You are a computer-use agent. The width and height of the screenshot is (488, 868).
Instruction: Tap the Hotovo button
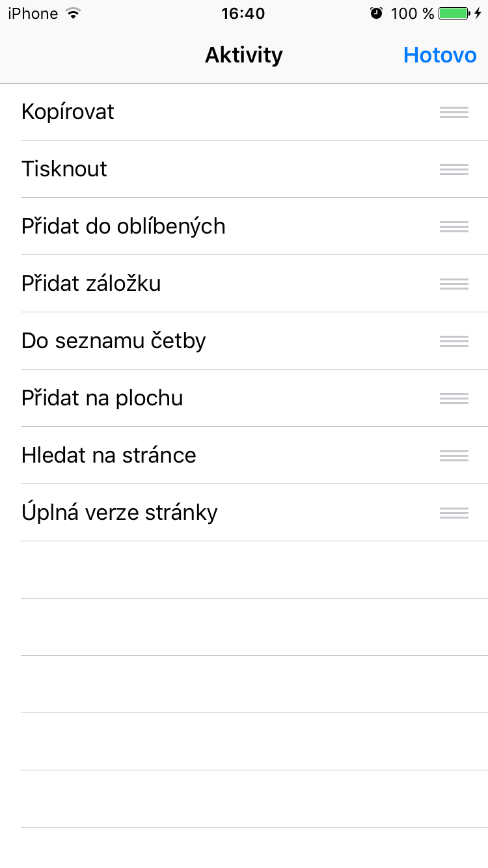tap(440, 55)
